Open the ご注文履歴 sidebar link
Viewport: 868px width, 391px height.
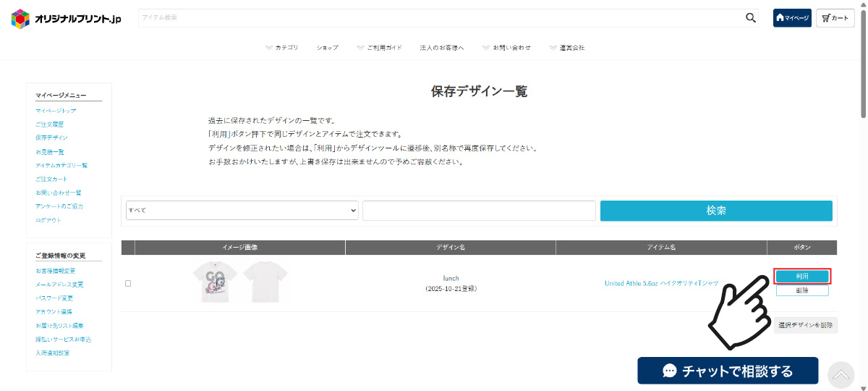click(50, 125)
